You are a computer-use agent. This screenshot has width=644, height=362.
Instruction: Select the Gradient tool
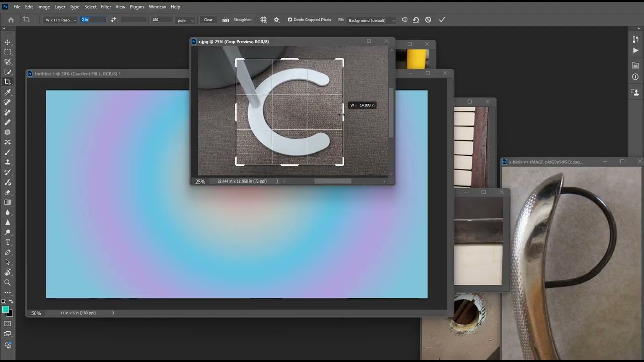[7, 202]
